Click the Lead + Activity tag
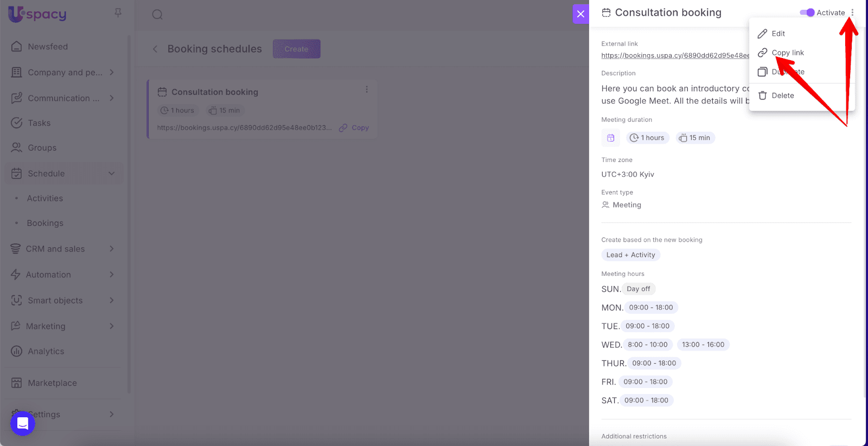Viewport: 868px width, 446px height. tap(631, 255)
